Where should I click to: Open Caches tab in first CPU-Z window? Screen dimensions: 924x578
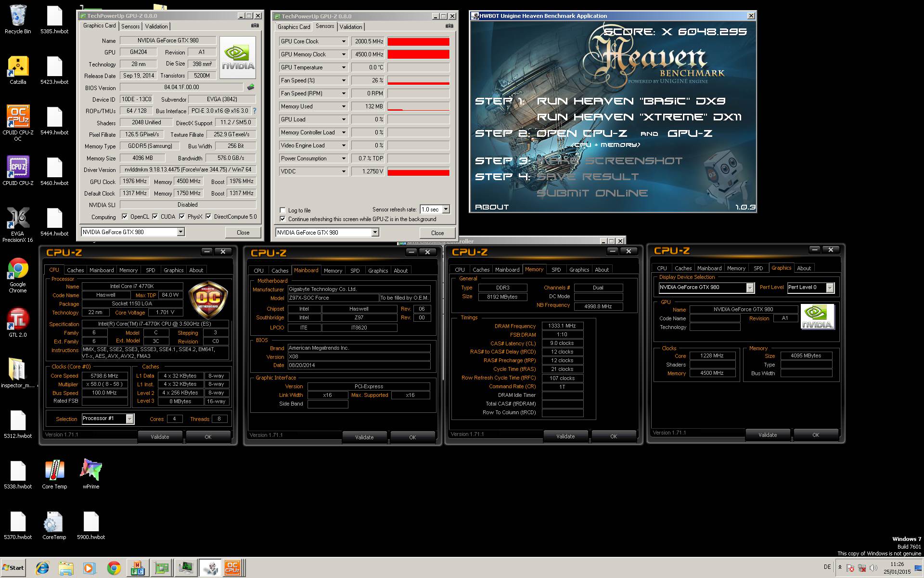(x=75, y=270)
